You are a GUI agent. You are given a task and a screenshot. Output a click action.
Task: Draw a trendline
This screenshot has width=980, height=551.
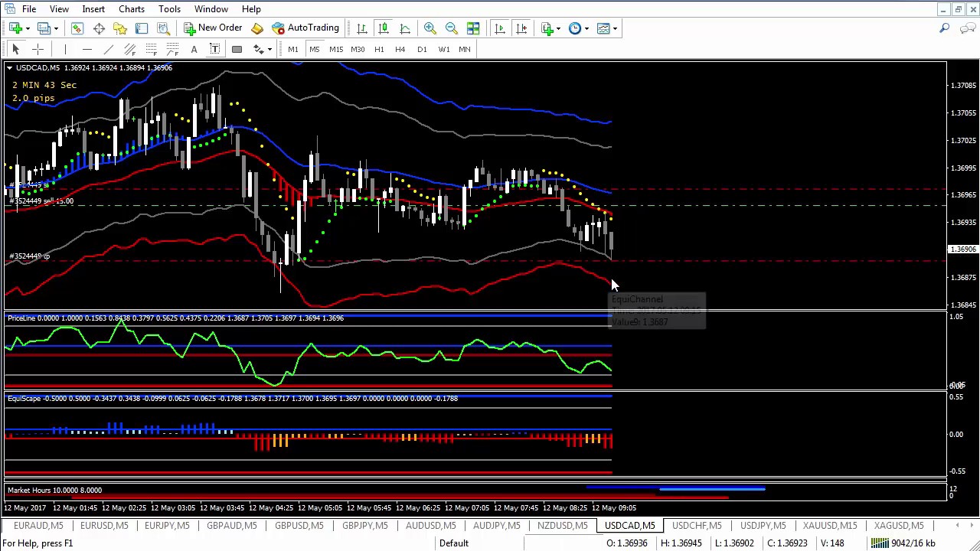109,49
